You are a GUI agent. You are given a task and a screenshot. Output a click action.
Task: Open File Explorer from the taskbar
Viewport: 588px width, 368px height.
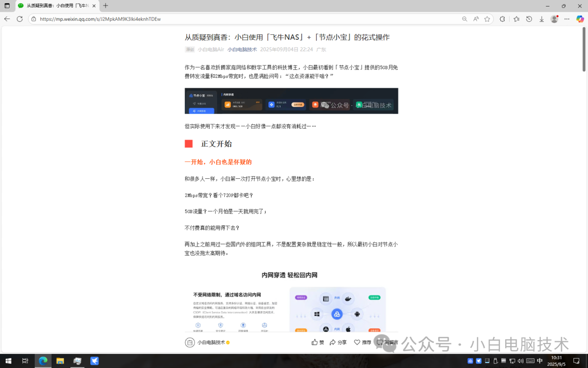(x=60, y=361)
